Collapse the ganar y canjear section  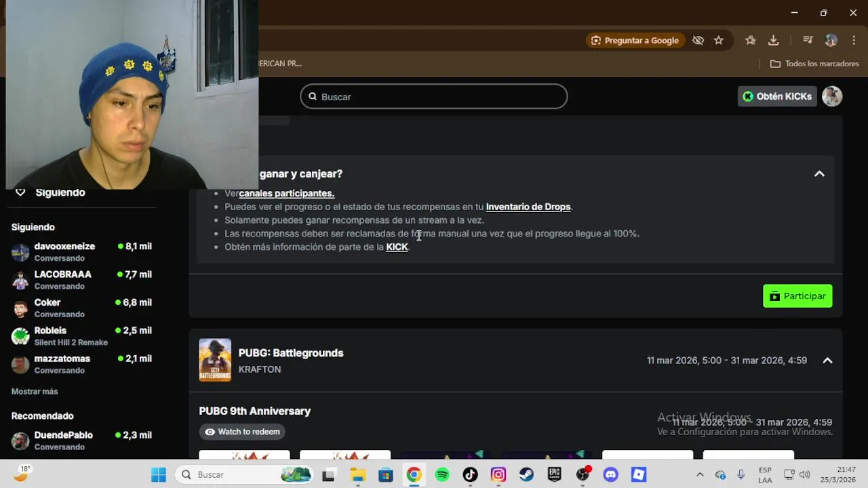[819, 174]
